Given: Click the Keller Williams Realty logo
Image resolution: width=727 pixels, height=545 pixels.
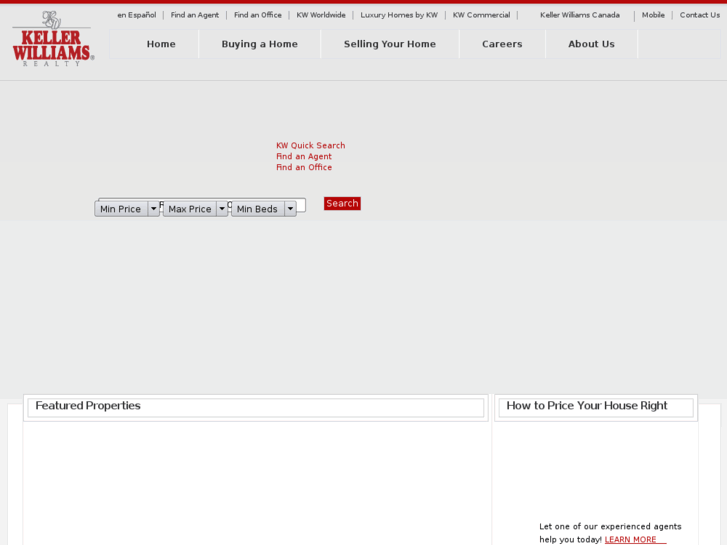Looking at the screenshot, I should tap(53, 39).
